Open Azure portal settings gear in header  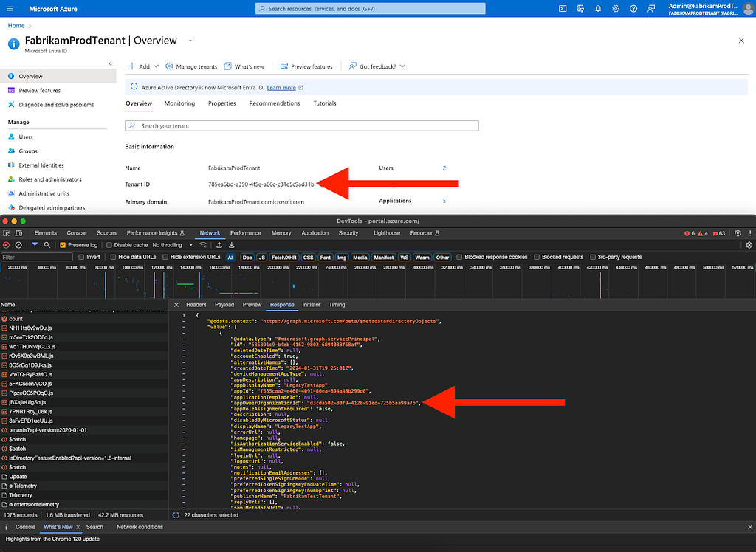(616, 9)
